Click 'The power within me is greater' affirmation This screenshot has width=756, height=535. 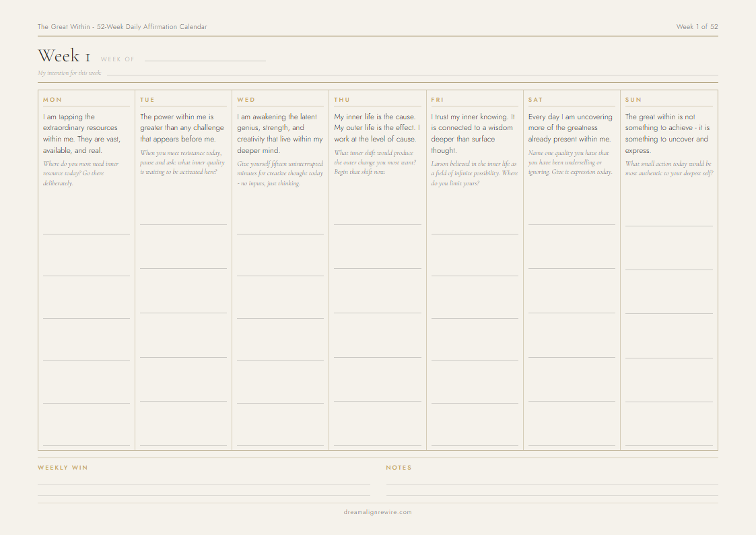click(182, 128)
